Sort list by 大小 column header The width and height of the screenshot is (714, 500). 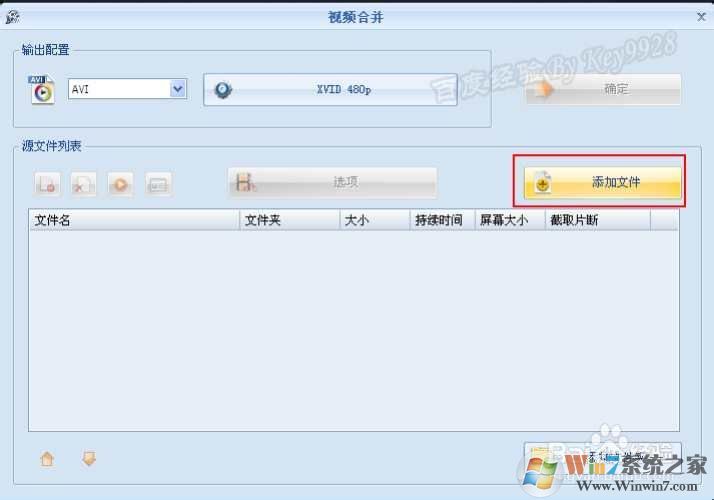375,220
